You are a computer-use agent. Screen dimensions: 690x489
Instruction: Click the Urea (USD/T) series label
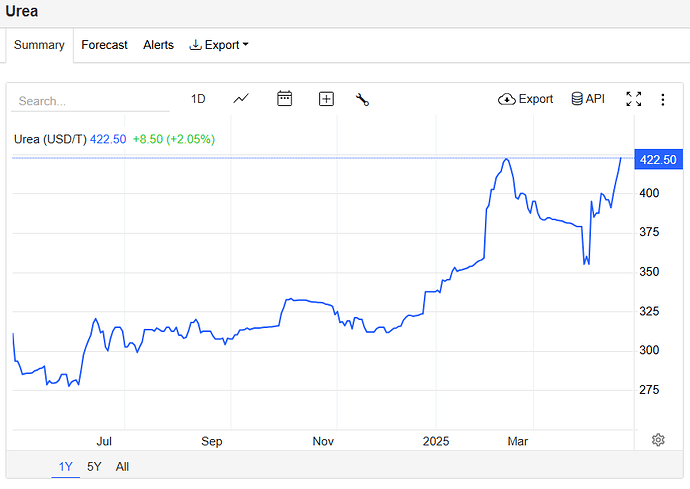click(x=50, y=139)
